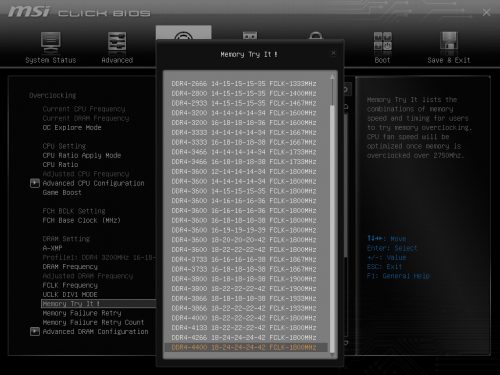Click the scrollbar down arrow in popup
500x375 pixels.
[332, 355]
